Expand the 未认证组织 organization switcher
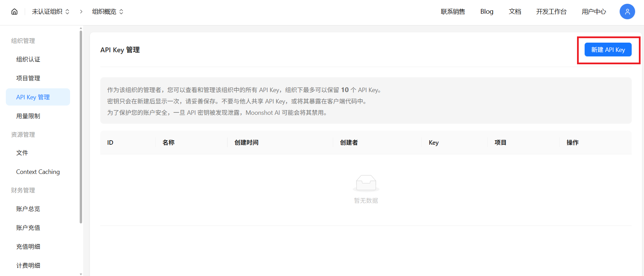 point(50,12)
